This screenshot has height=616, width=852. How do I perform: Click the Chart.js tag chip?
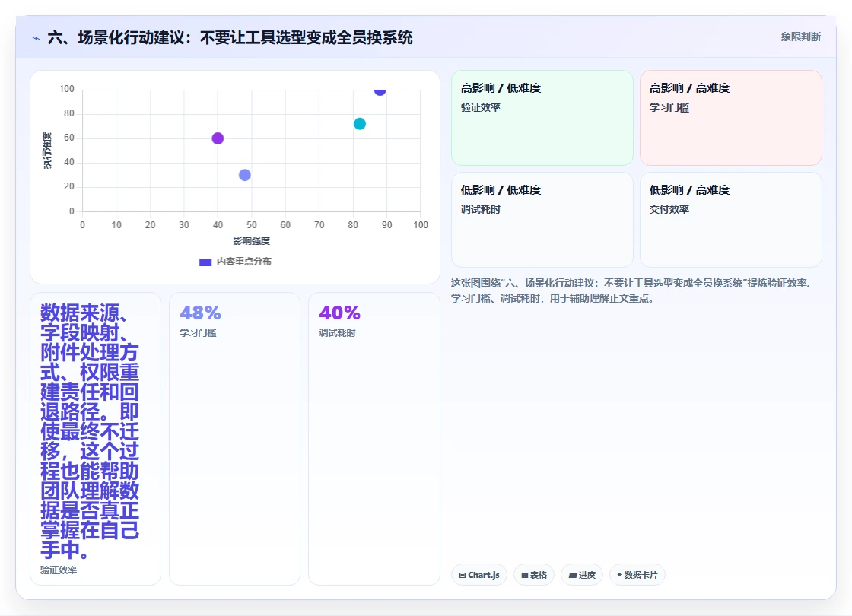[x=478, y=575]
